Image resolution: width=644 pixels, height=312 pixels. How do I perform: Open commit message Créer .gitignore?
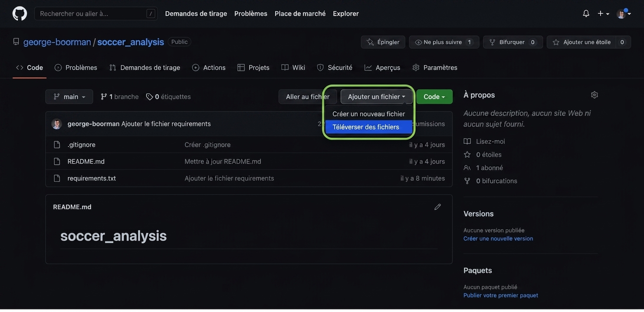tap(207, 145)
